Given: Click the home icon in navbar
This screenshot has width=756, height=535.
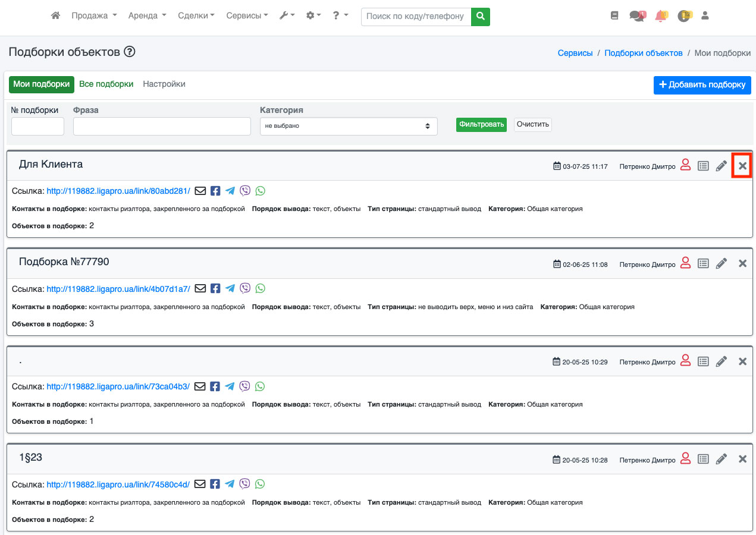Looking at the screenshot, I should 55,16.
